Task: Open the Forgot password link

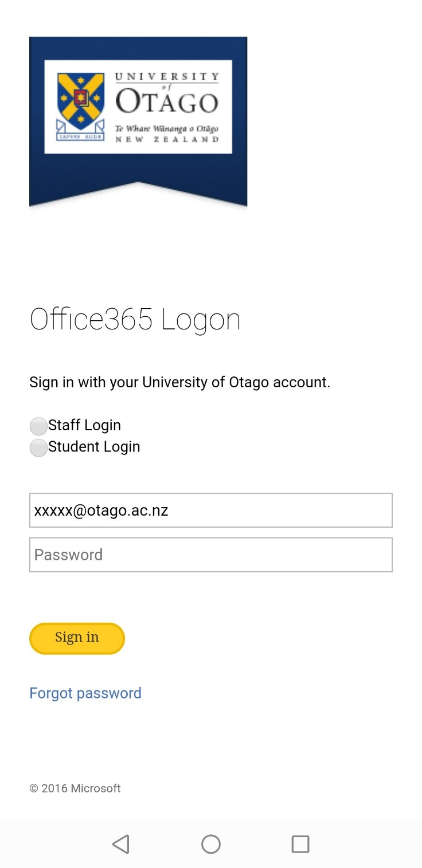Action: coord(85,693)
